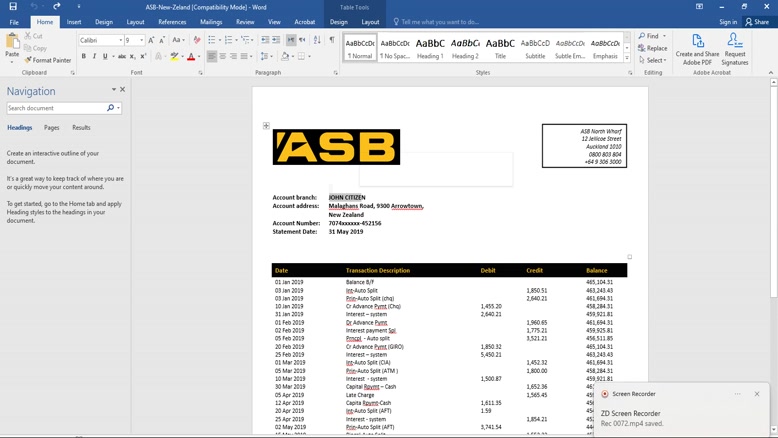Click the Replace button
Screen dimensions: 778x438
(x=652, y=48)
